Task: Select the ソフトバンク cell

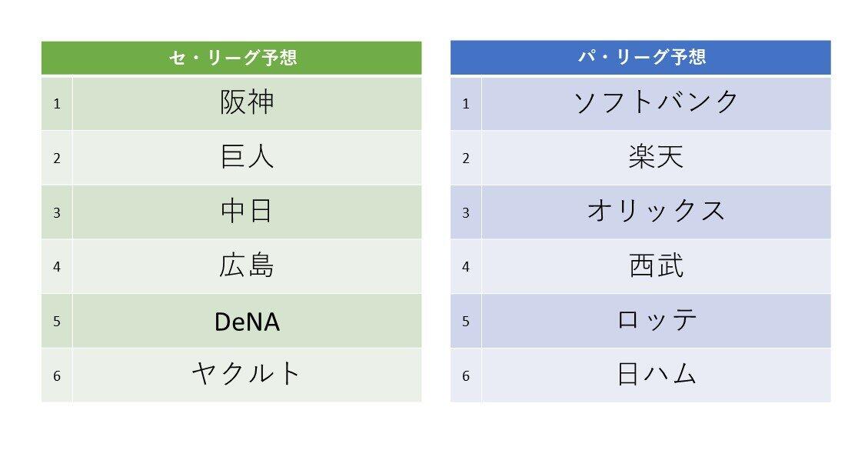Action: pyautogui.click(x=656, y=103)
